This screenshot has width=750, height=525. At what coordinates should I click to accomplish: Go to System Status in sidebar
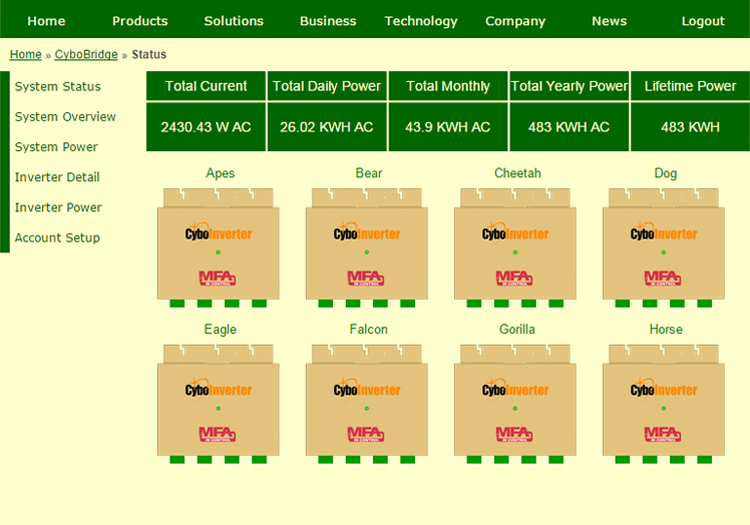click(58, 87)
